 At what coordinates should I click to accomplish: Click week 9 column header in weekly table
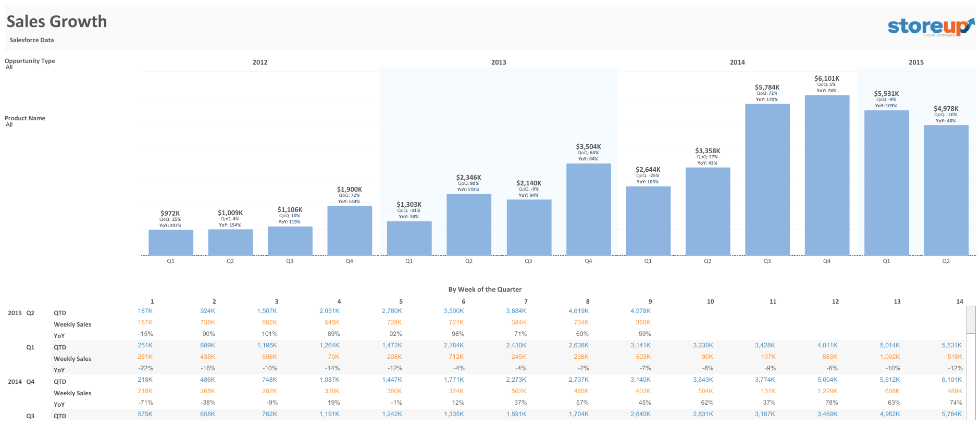click(x=650, y=302)
